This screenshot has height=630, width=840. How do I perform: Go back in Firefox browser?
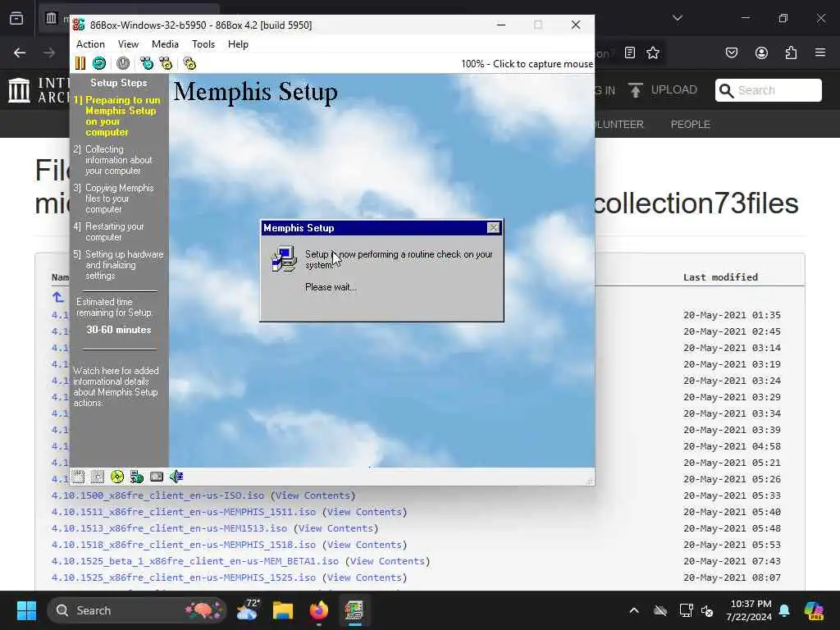pyautogui.click(x=20, y=52)
